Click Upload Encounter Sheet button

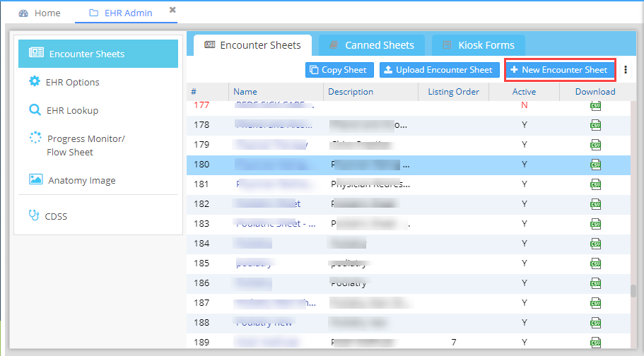(439, 70)
